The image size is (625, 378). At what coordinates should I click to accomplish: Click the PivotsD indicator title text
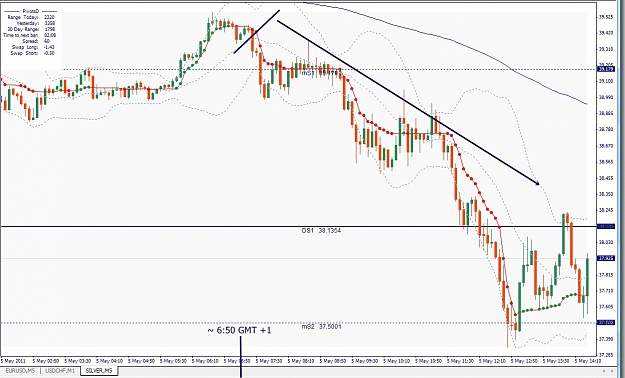click(x=31, y=11)
